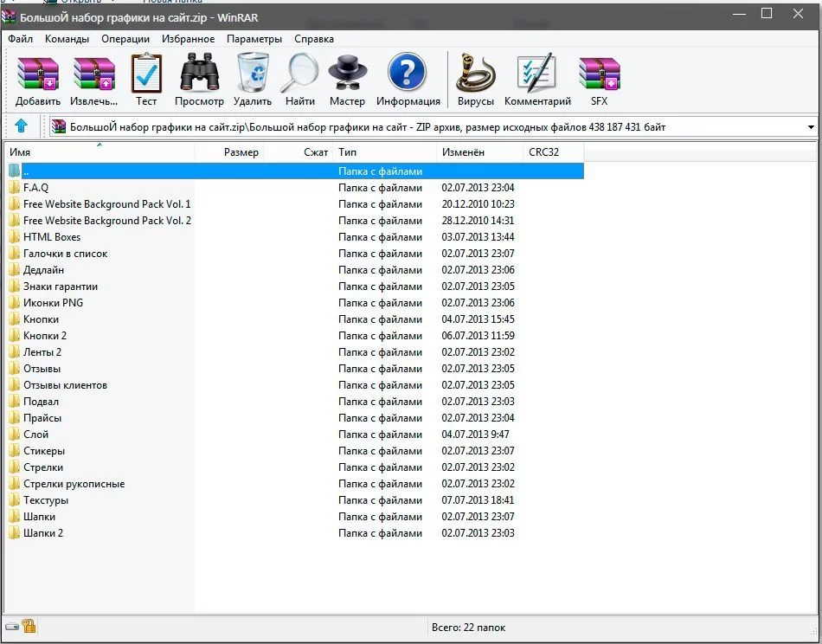Run the Вирусы (Virus scan) icon
822x644 pixels.
coord(475,74)
